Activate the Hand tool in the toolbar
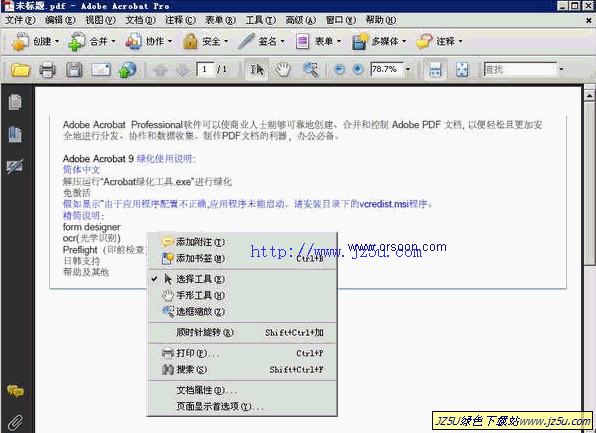Viewport: 596px width, 433px height. tap(283, 70)
